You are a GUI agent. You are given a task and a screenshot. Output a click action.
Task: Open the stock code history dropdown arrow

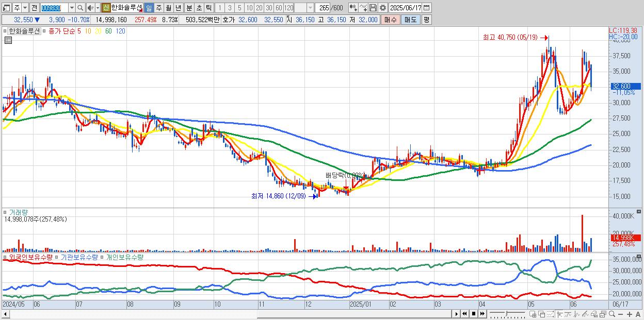point(72,8)
